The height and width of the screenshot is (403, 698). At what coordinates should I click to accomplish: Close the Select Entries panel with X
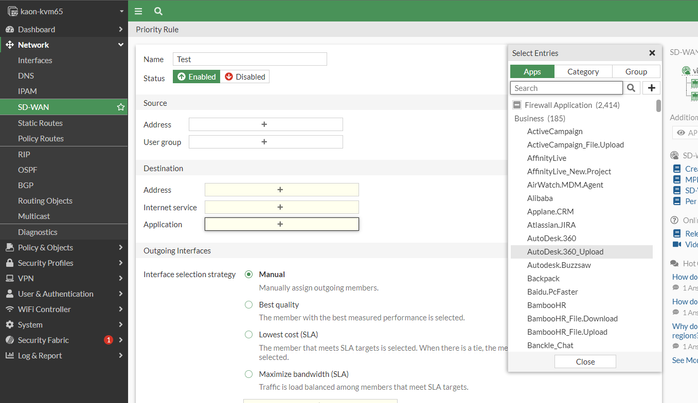coord(652,53)
